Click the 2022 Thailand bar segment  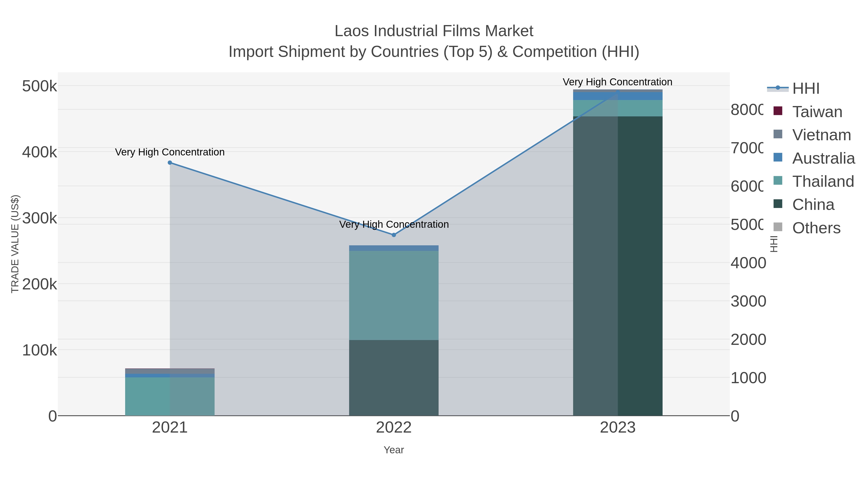tap(393, 295)
